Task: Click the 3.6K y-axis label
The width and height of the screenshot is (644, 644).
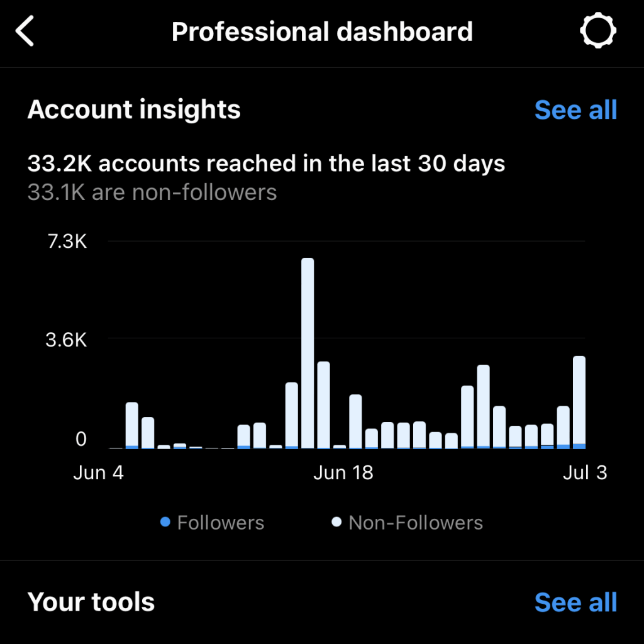Action: point(67,340)
